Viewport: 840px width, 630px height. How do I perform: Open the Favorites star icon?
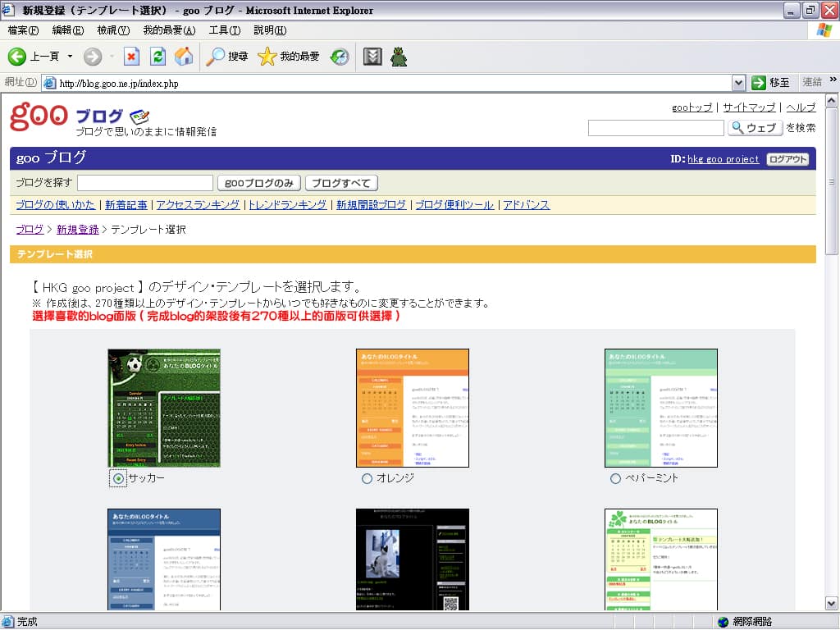[267, 57]
